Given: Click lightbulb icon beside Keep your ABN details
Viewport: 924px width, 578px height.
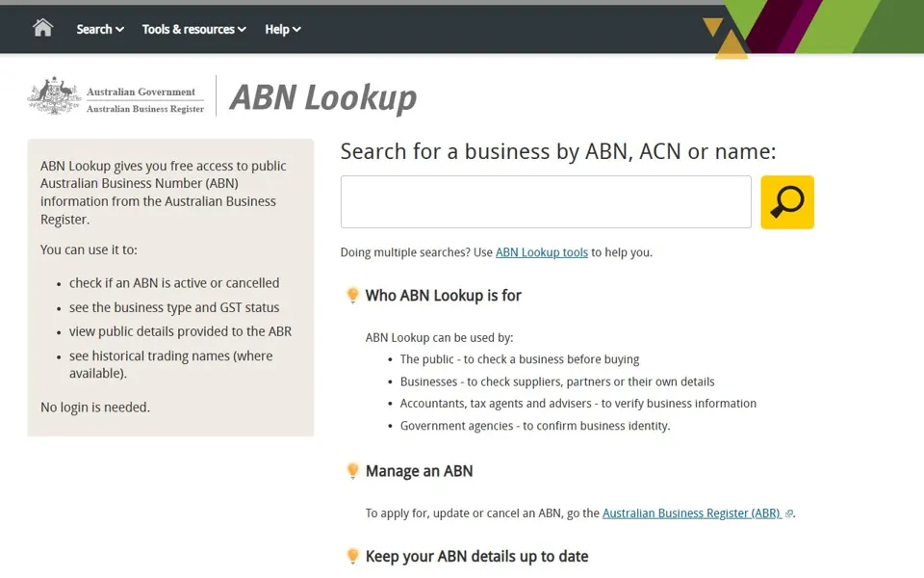Looking at the screenshot, I should click(352, 556).
